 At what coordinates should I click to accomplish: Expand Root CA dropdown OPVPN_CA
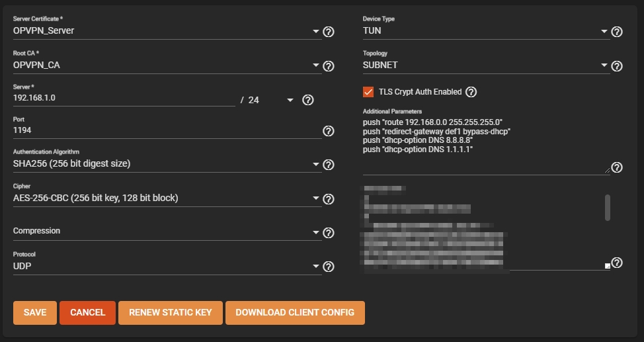click(167, 65)
